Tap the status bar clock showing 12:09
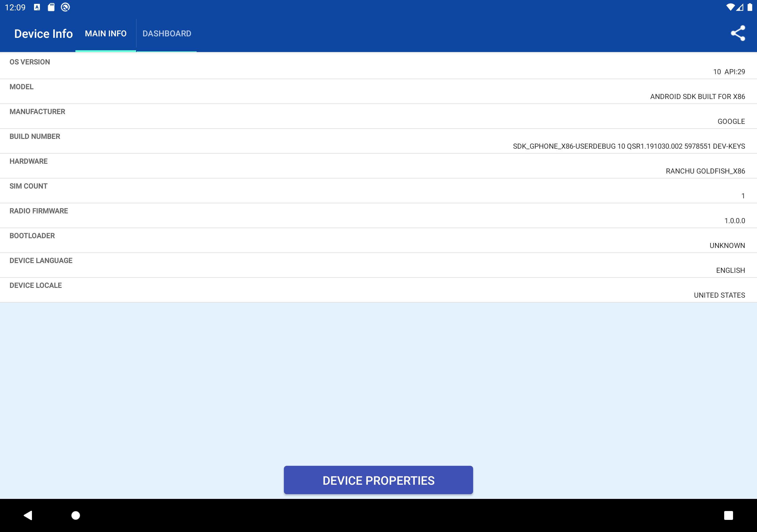Screen dimensions: 757x532 click(15, 8)
